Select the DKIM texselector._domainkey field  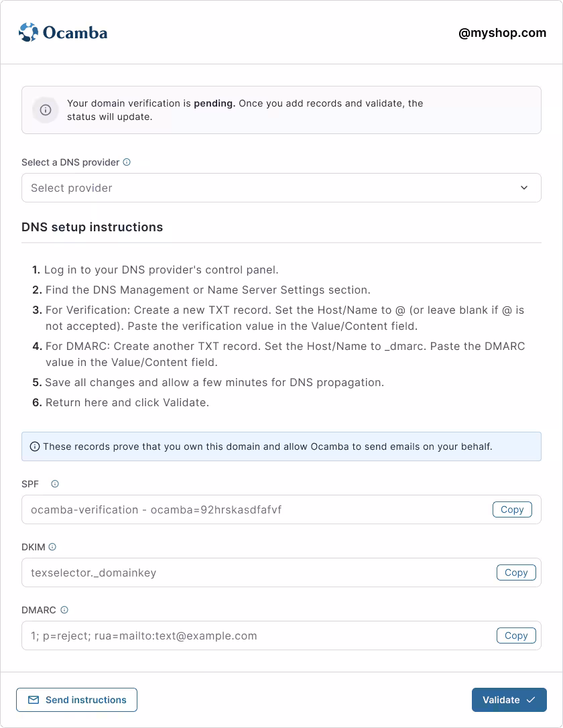coord(235,572)
